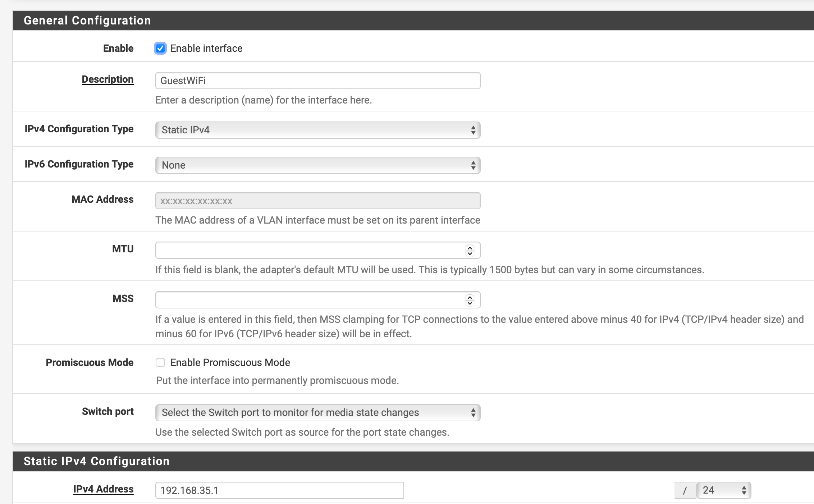
Task: Open IPv6 Configuration Type dropdown
Action: tap(317, 165)
